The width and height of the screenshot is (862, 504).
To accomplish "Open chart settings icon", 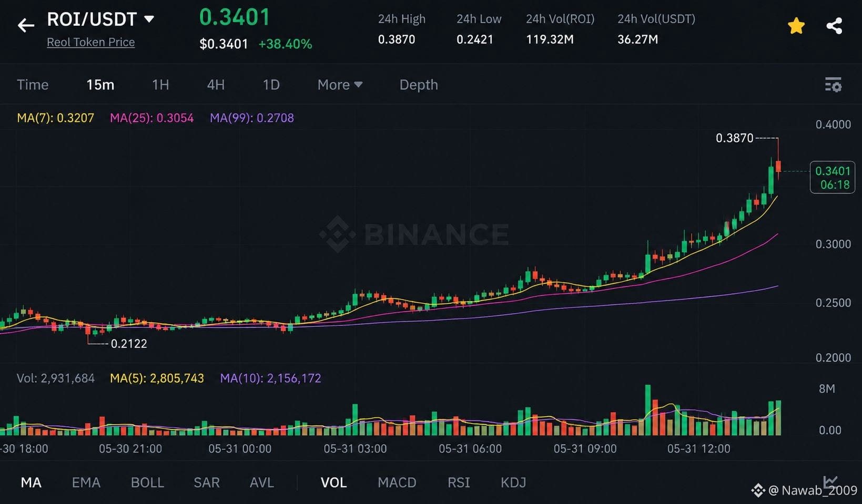I will click(x=833, y=85).
